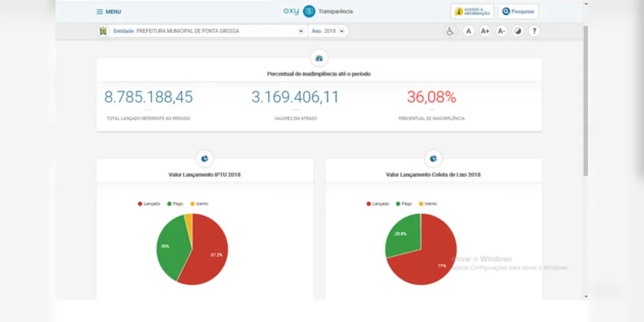This screenshot has height=322, width=644.
Task: Open the help question mark icon
Action: (534, 31)
